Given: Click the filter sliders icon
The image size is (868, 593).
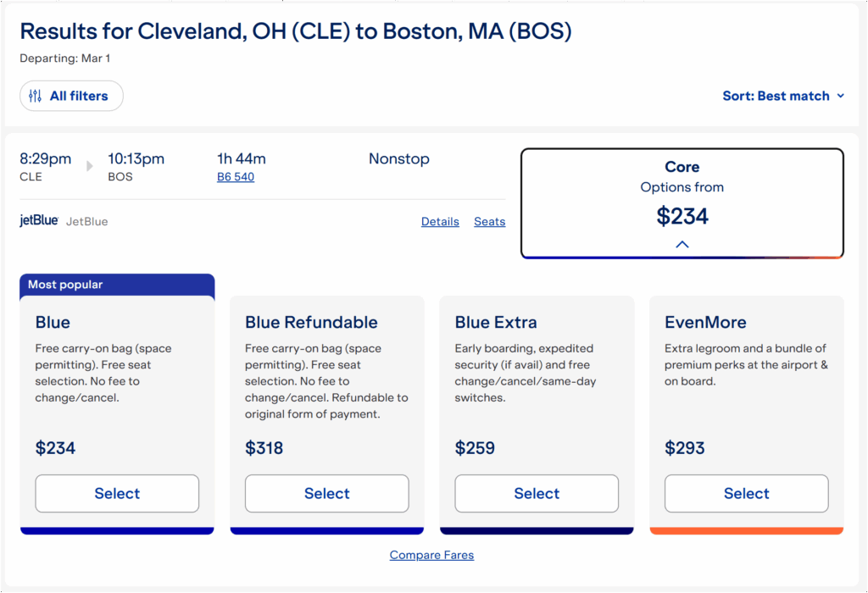Looking at the screenshot, I should click(x=35, y=96).
